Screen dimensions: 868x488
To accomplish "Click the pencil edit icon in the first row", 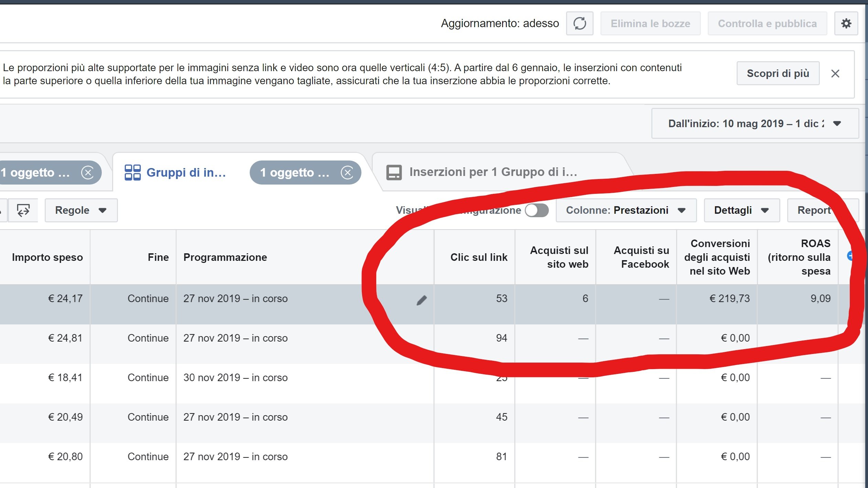I will tap(421, 300).
